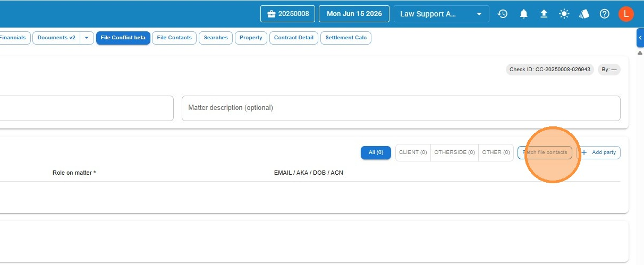Click the scrollbar up arrow
Screen dimensions: 644x265
(x=640, y=53)
